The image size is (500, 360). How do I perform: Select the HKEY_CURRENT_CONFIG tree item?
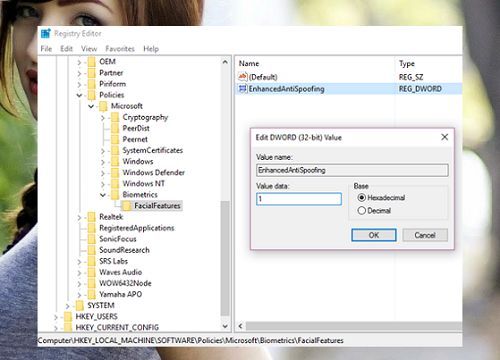tap(117, 327)
